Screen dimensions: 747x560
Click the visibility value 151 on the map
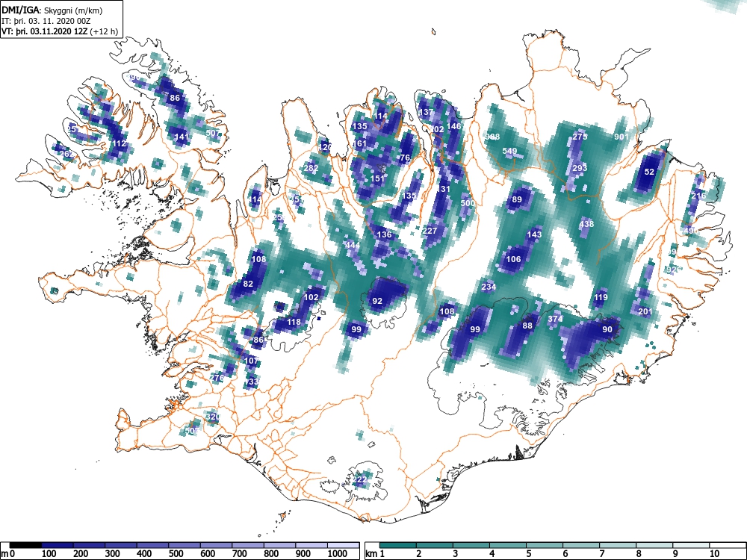[377, 178]
